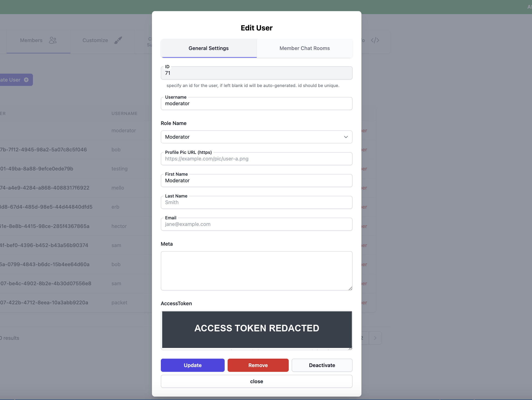
Task: Click the ID ending 4b30d07556e8
Action: (46, 283)
